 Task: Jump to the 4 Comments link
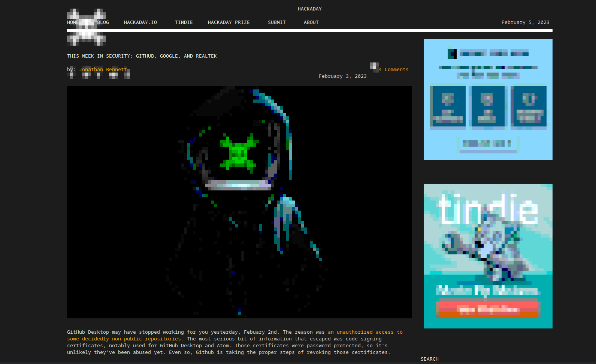(x=394, y=70)
